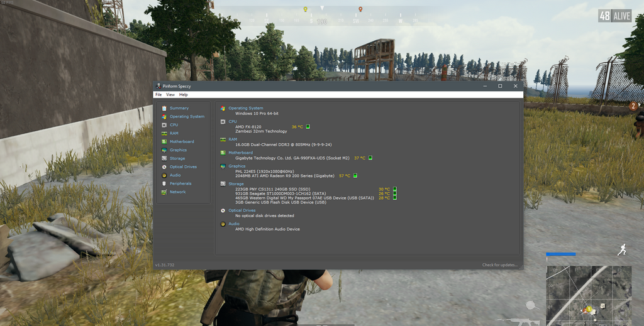Go to Graphics section in sidebar

(178, 150)
